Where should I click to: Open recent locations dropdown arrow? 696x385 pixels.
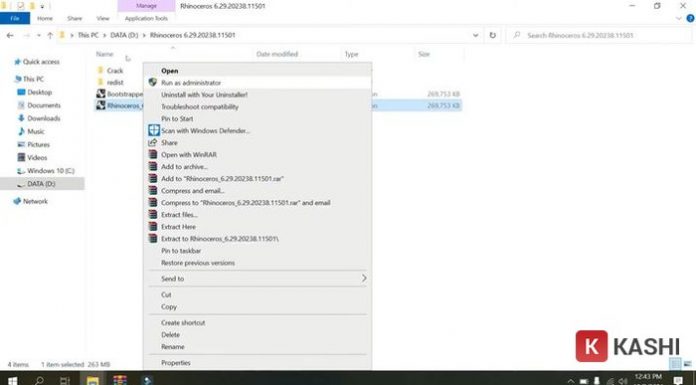click(39, 35)
